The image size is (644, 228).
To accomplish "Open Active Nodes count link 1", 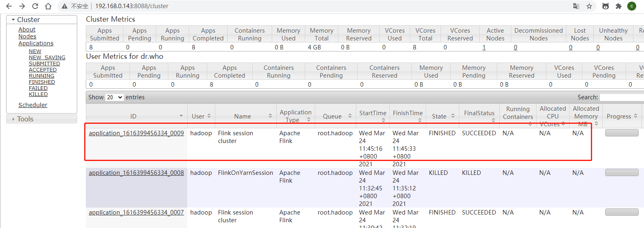I will click(484, 47).
